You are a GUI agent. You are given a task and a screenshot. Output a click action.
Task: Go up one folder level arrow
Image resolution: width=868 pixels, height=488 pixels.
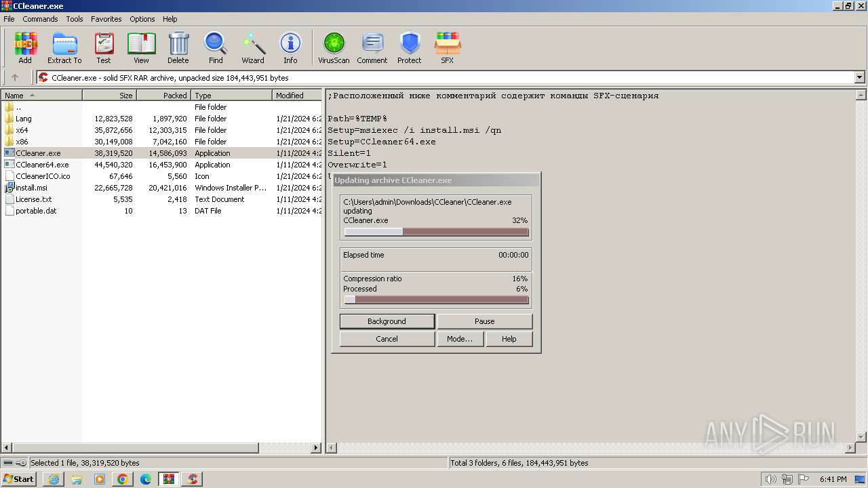pyautogui.click(x=15, y=77)
